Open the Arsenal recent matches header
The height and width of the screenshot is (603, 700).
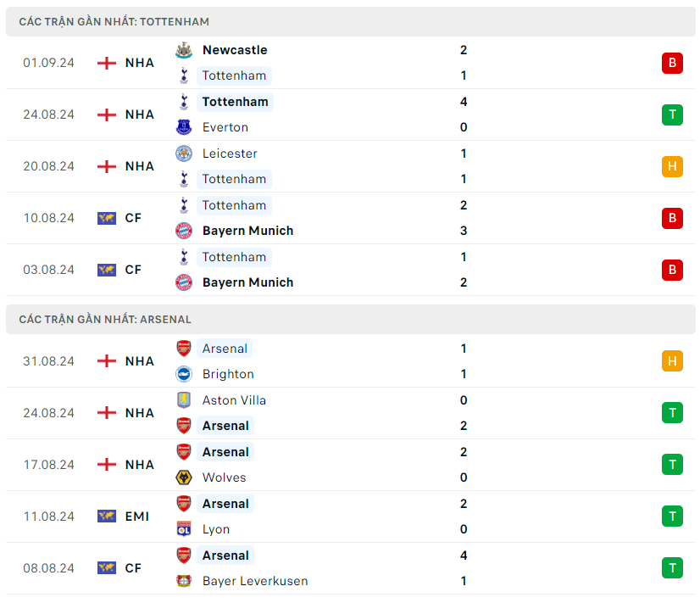pos(105,320)
